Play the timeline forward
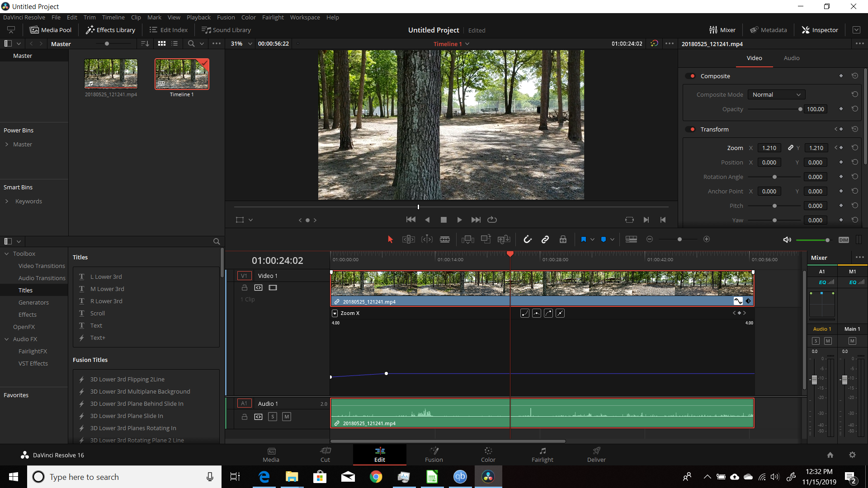The image size is (868, 488). pyautogui.click(x=459, y=220)
